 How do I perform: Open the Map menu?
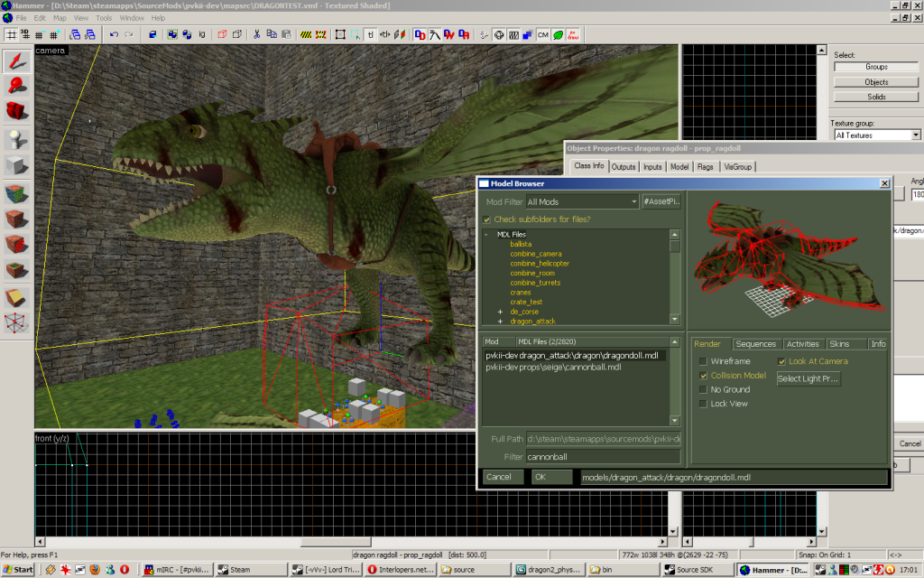coord(60,18)
